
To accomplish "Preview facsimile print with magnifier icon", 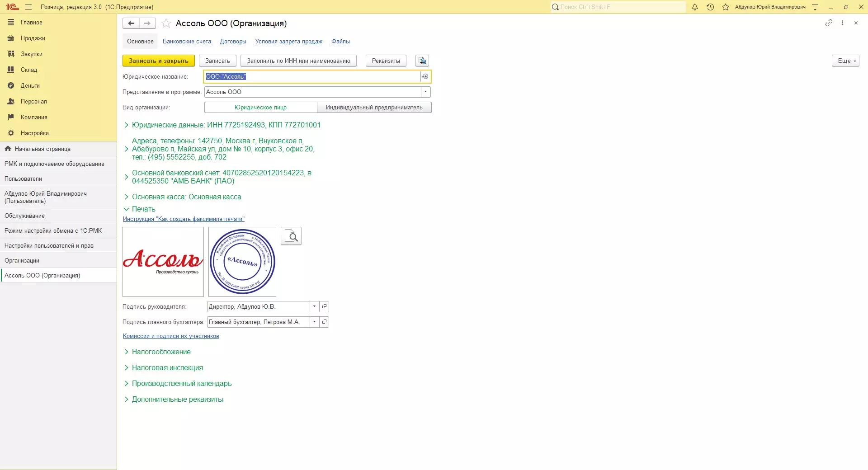I will pyautogui.click(x=291, y=236).
